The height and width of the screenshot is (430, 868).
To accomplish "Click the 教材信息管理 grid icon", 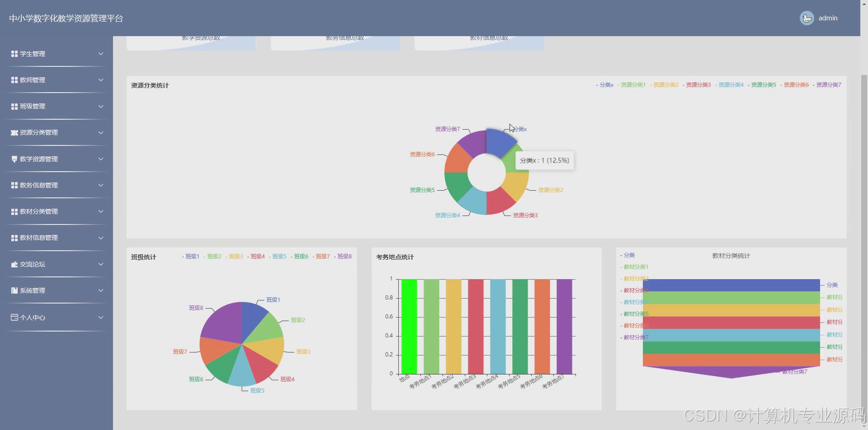I will [14, 238].
